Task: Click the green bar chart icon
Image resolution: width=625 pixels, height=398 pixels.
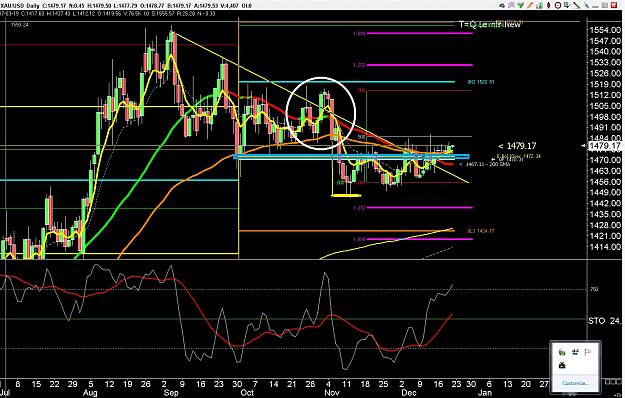Action: click(540, 6)
